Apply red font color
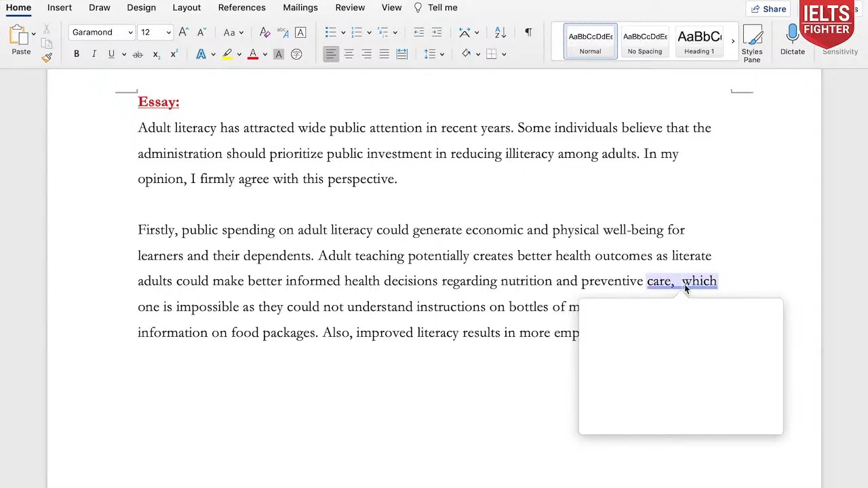Image resolution: width=868 pixels, height=488 pixels. [253, 54]
